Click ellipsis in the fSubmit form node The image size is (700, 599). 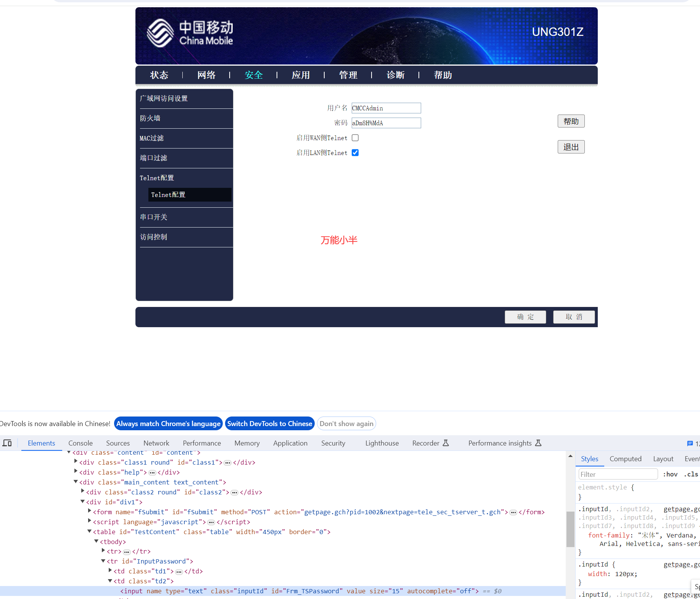513,512
